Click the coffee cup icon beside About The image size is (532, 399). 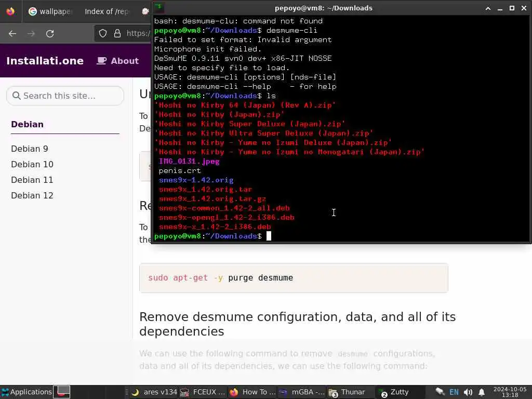(x=101, y=61)
